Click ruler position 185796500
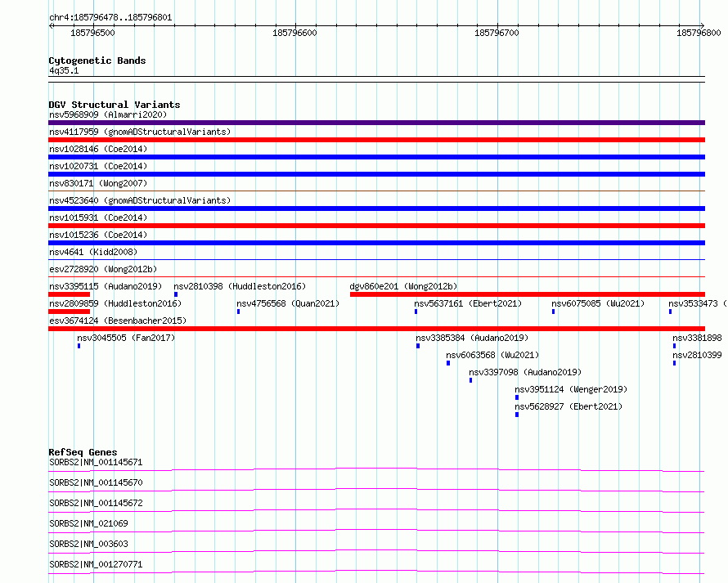The height and width of the screenshot is (583, 728). click(92, 33)
